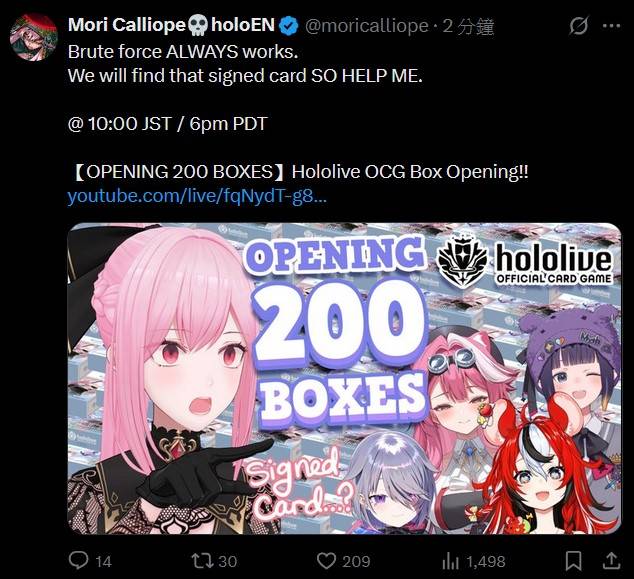
Task: Click the Grok slashed-circle icon
Action: tap(579, 26)
